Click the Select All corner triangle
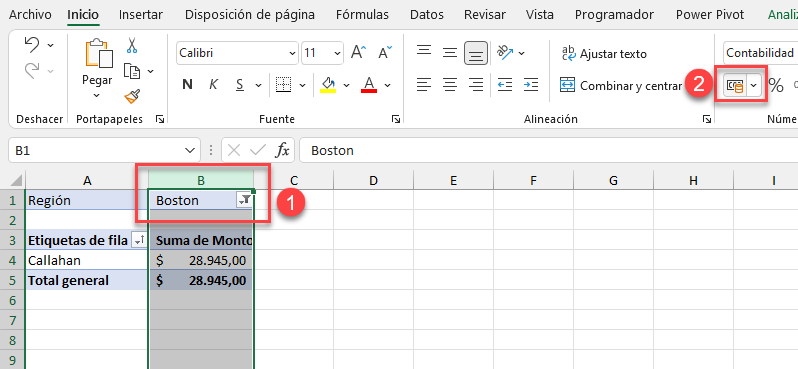Viewport: 798px width, 369px height. point(16,180)
